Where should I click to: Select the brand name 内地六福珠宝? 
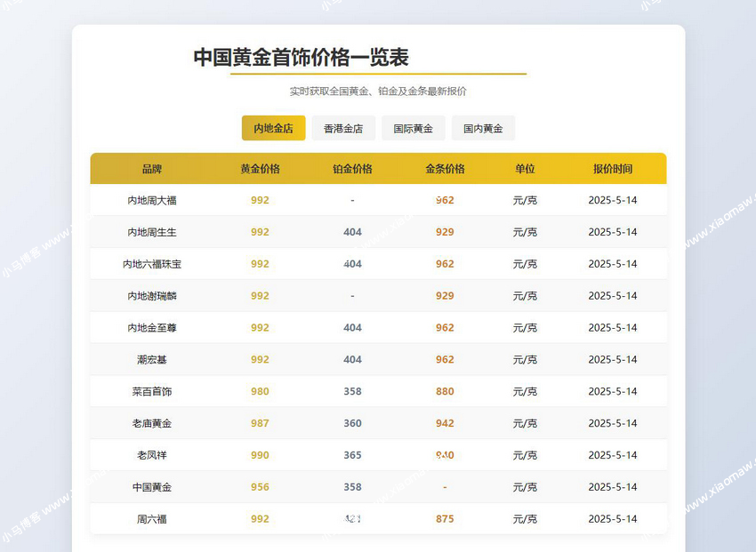click(x=152, y=264)
